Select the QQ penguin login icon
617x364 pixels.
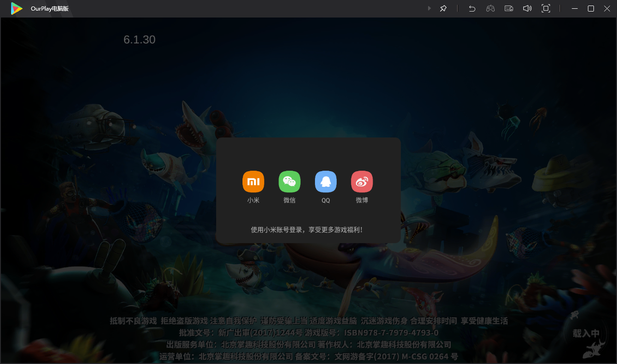326,181
